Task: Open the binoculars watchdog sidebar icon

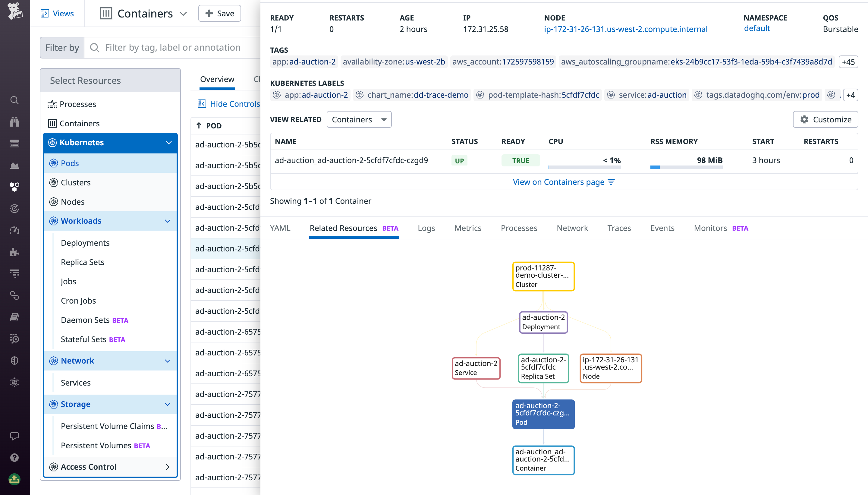Action: tap(14, 122)
